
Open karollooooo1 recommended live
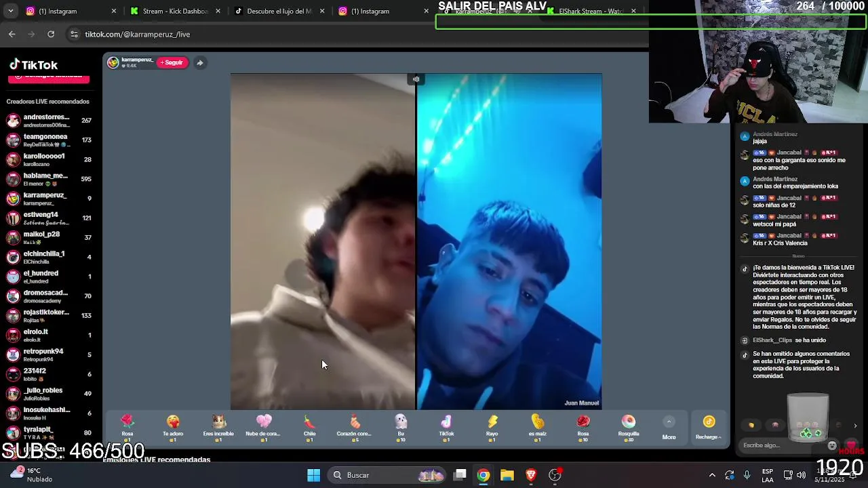click(49, 159)
